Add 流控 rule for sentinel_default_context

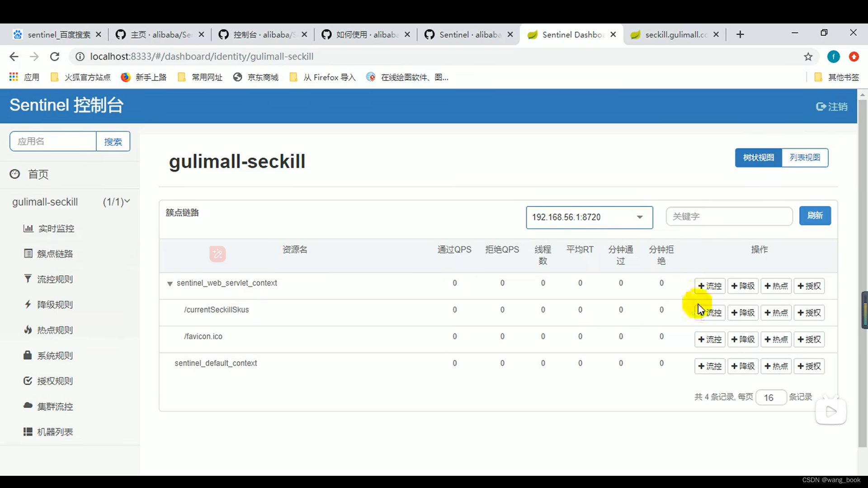coord(710,366)
